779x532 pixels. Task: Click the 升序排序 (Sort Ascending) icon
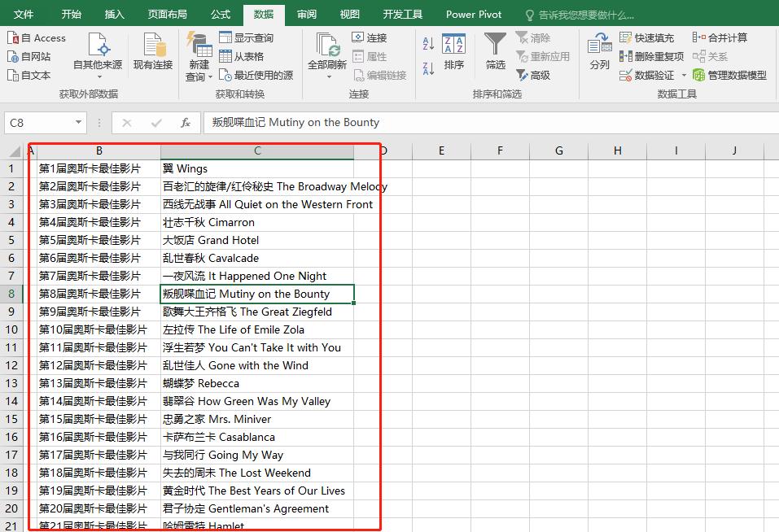(x=427, y=41)
